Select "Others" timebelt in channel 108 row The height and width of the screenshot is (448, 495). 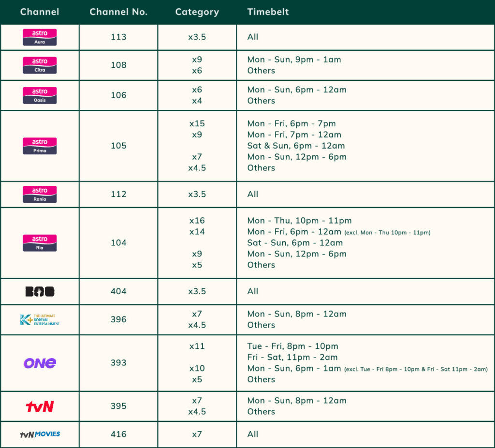(x=261, y=71)
